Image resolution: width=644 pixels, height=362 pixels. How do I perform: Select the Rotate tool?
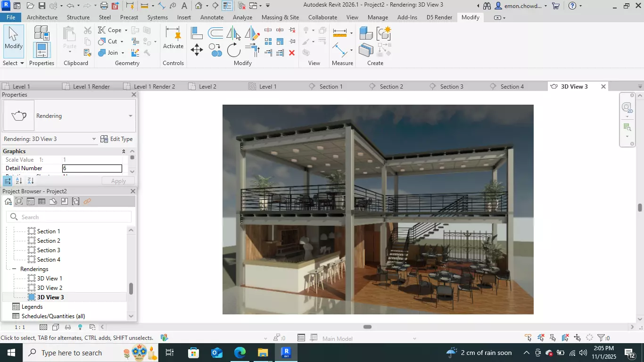[233, 50]
